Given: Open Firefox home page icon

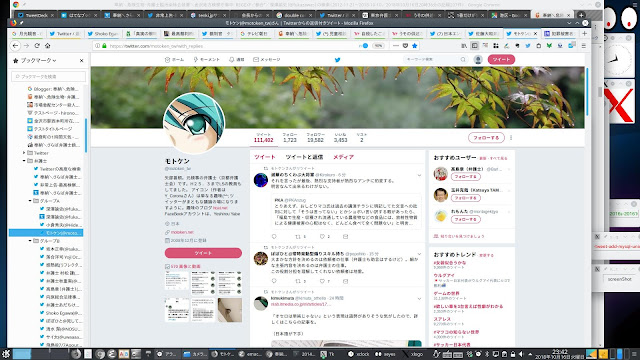Looking at the screenshot, I should (x=47, y=46).
